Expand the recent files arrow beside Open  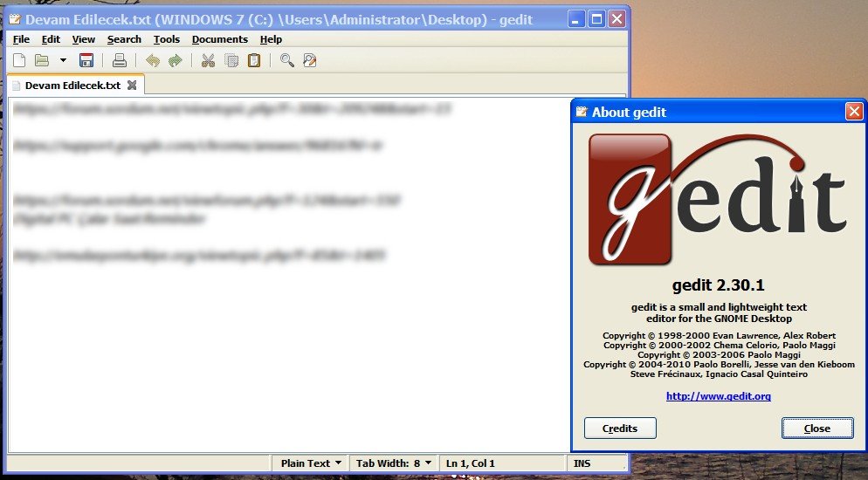click(x=63, y=60)
